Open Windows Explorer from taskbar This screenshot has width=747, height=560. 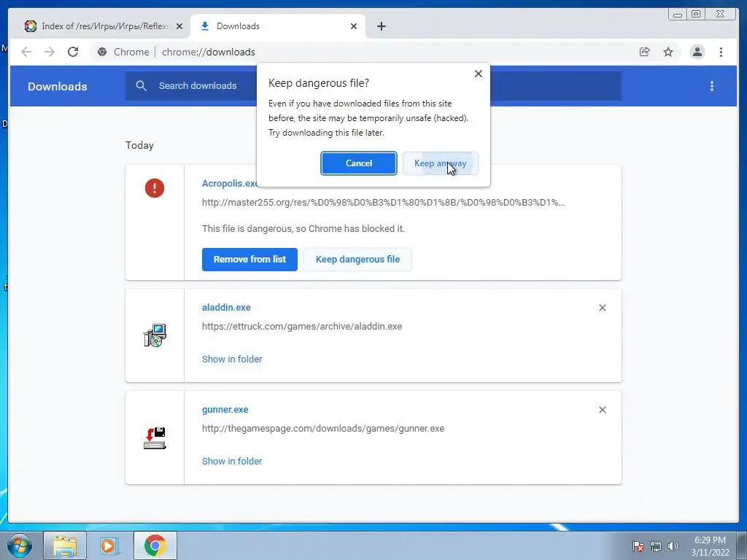pos(65,545)
